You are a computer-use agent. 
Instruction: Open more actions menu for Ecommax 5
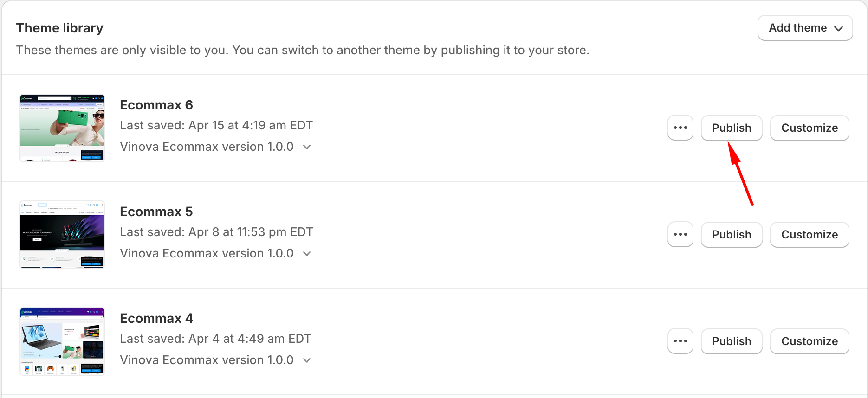[x=680, y=235]
